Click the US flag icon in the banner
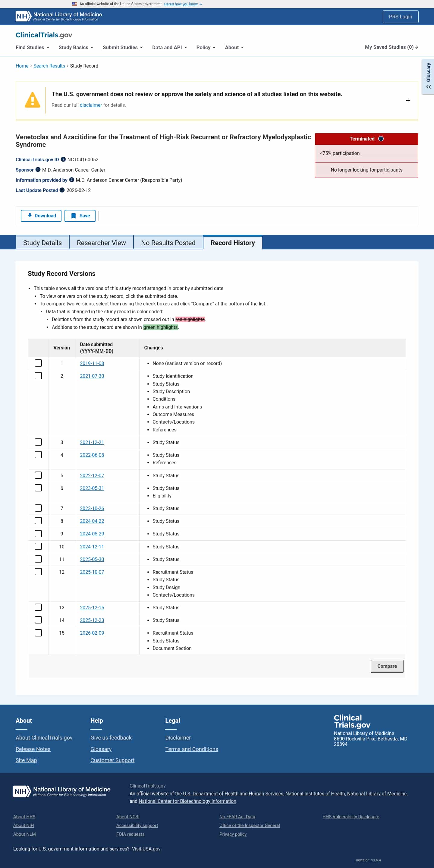Screen dimensions: 434x868 [75, 4]
